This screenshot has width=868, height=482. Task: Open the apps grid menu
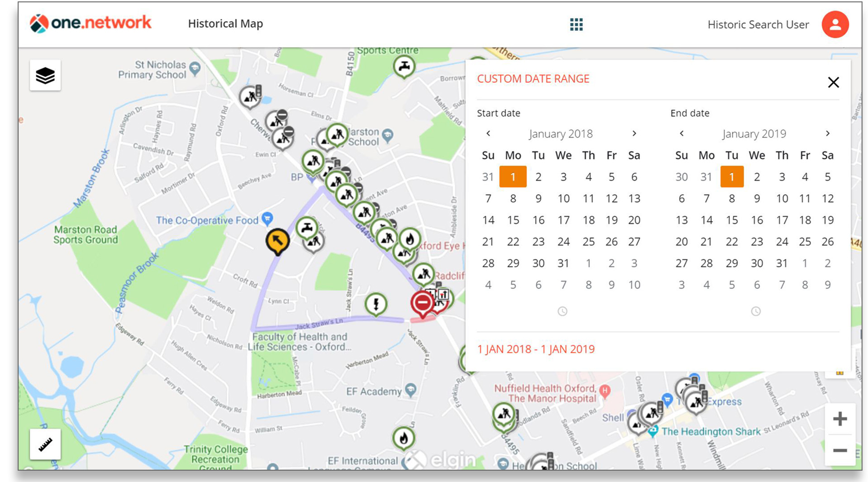pos(576,24)
